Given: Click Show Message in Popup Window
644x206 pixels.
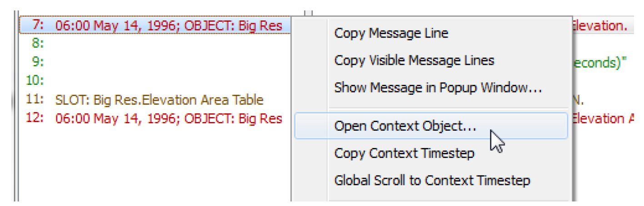Looking at the screenshot, I should (438, 87).
